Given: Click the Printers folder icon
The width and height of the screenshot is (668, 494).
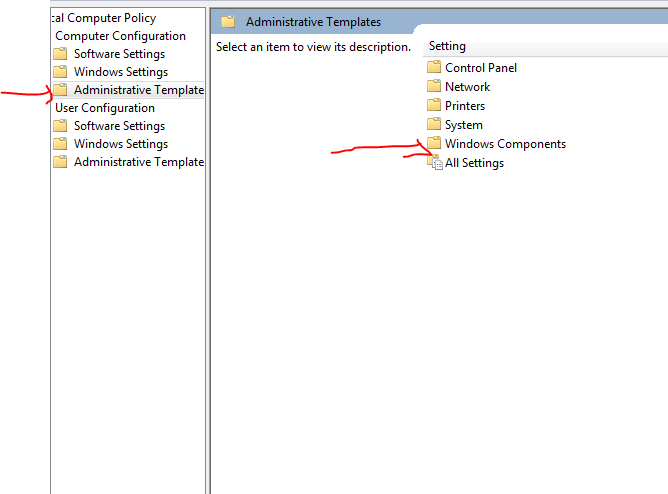Looking at the screenshot, I should [434, 105].
